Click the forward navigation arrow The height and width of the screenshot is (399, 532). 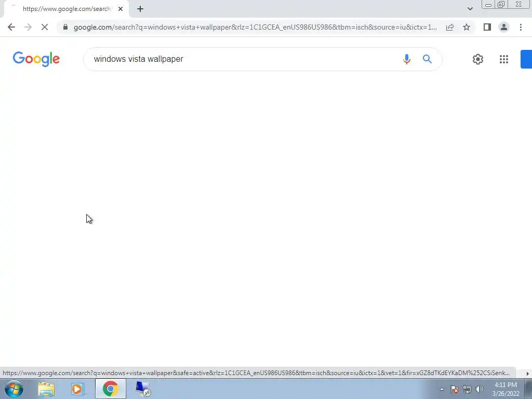coord(28,27)
